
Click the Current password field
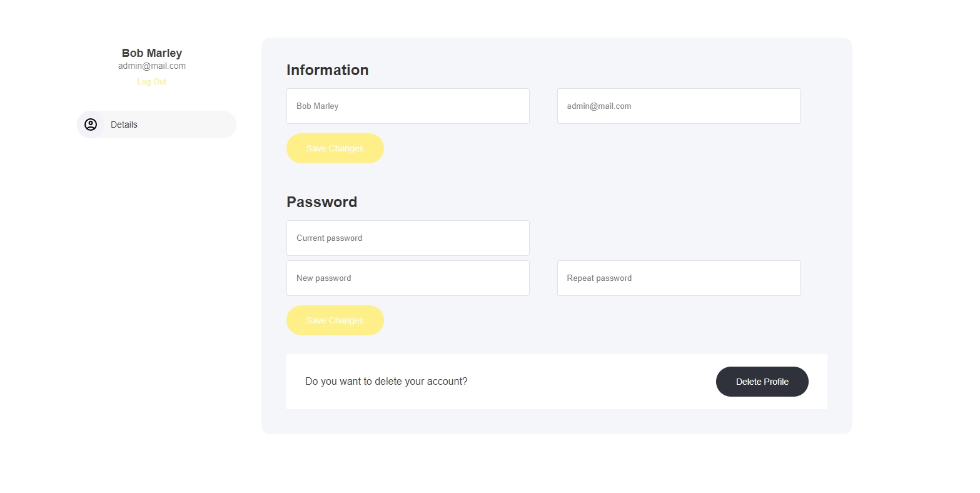(408, 238)
